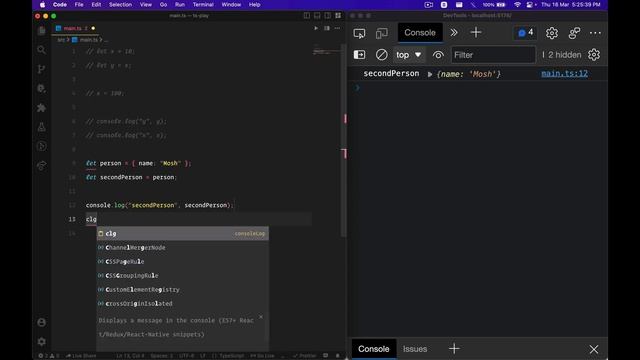
Task: Select CustomElementRegistry suggestion
Action: click(x=182, y=289)
